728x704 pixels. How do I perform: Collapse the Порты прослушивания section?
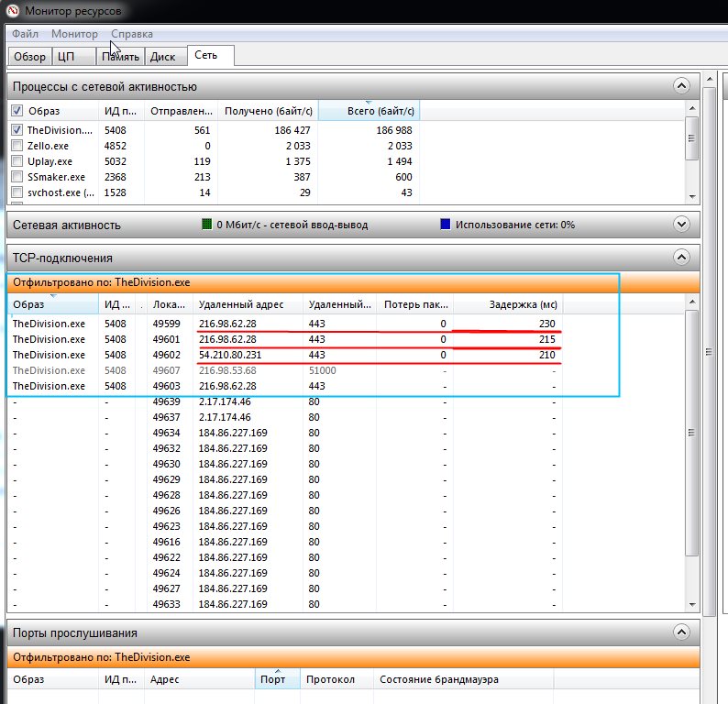click(x=680, y=632)
